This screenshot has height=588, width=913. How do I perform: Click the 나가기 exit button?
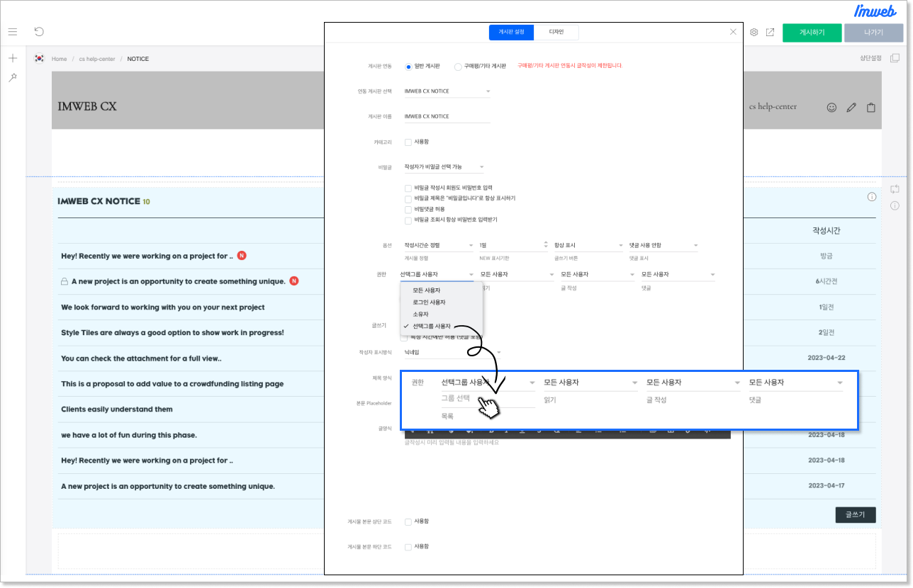click(873, 33)
